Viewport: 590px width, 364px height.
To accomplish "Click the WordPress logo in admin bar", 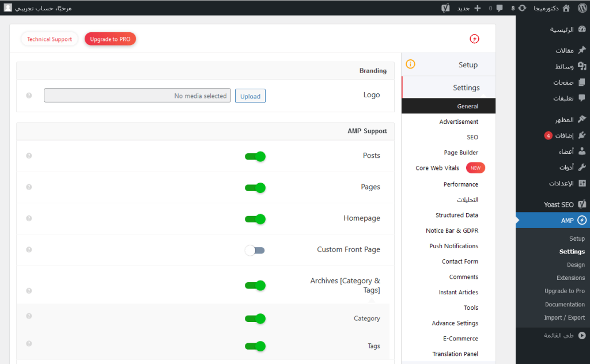I will pyautogui.click(x=581, y=8).
